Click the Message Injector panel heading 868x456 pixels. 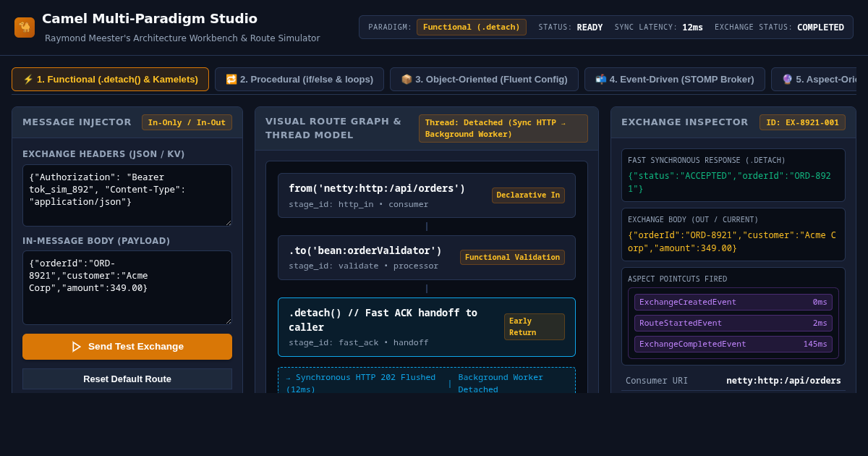click(77, 122)
